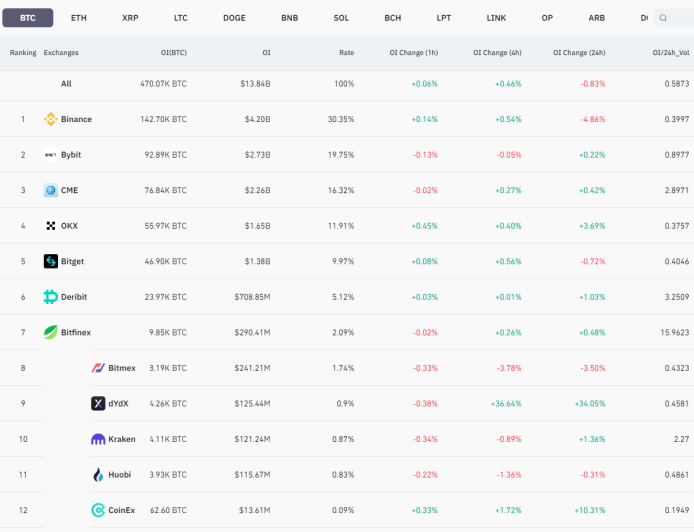Image resolution: width=694 pixels, height=532 pixels.
Task: Click the search input field
Action: tap(674, 18)
